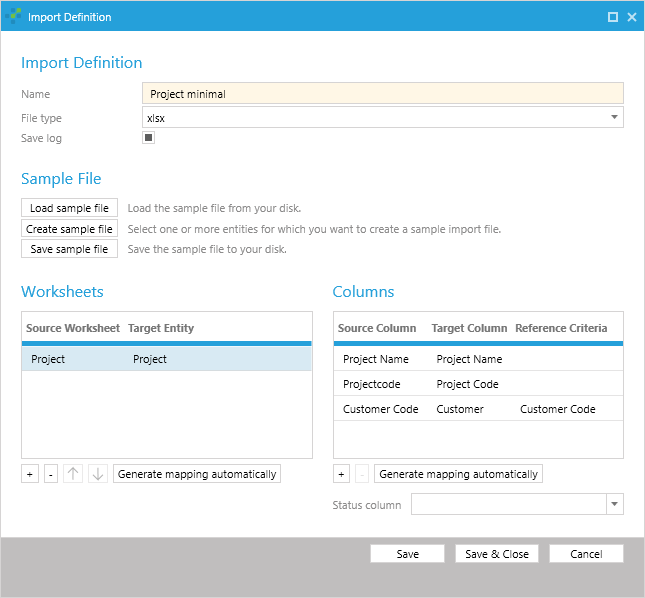The image size is (645, 598).
Task: Click Save & Close button
Action: pos(496,554)
